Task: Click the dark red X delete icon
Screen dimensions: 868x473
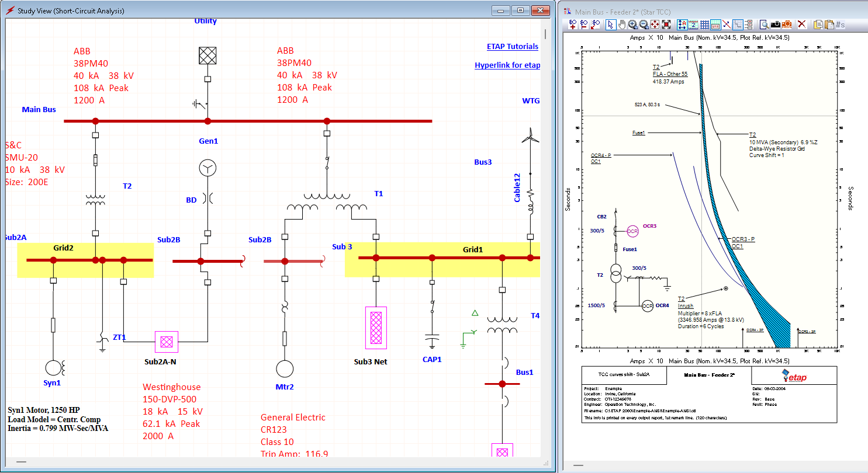Action: coord(802,25)
